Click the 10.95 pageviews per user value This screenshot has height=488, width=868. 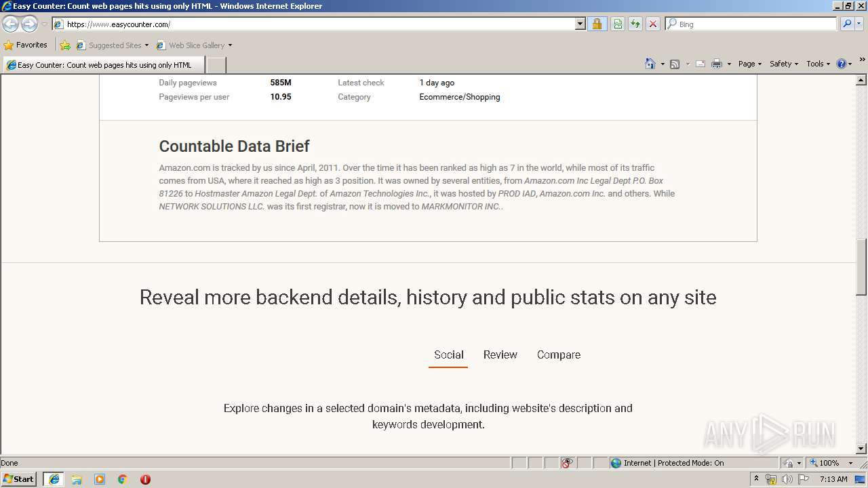pyautogui.click(x=281, y=97)
